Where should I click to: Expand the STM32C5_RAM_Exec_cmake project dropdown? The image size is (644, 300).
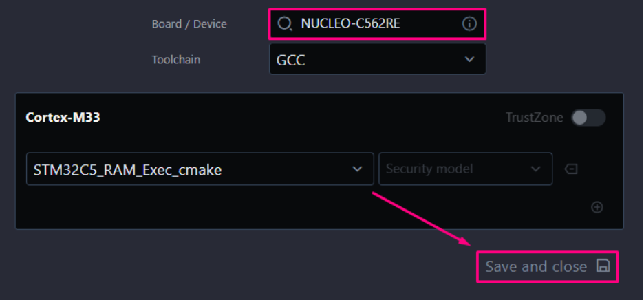[200, 169]
